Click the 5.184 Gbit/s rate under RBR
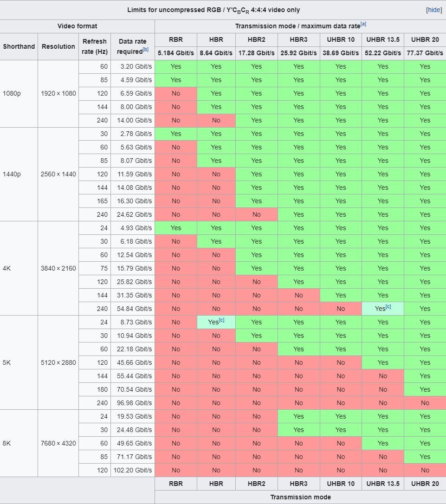This screenshot has width=446, height=504. (176, 53)
